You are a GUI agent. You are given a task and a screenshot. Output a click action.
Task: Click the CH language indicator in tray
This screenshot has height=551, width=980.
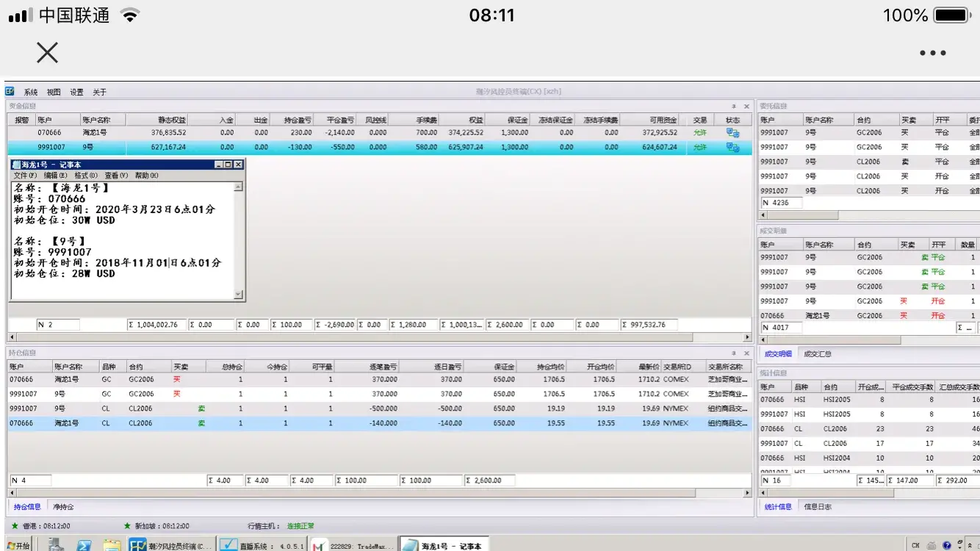point(915,545)
